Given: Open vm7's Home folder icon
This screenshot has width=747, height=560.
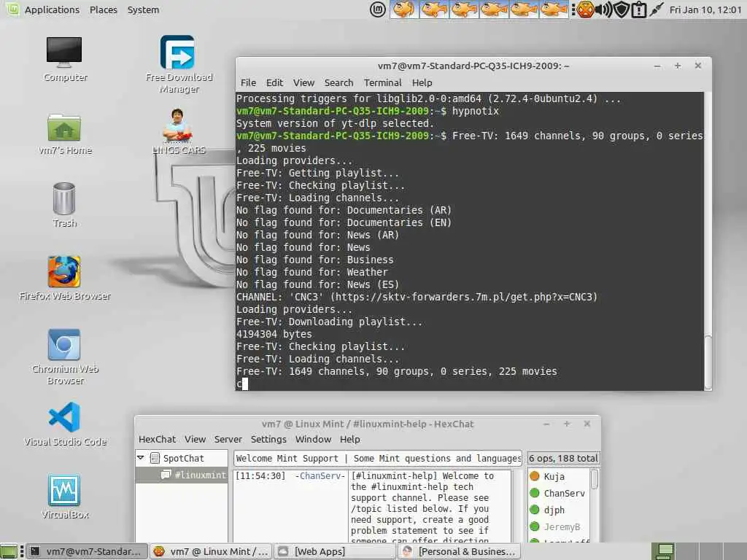Looking at the screenshot, I should click(64, 135).
